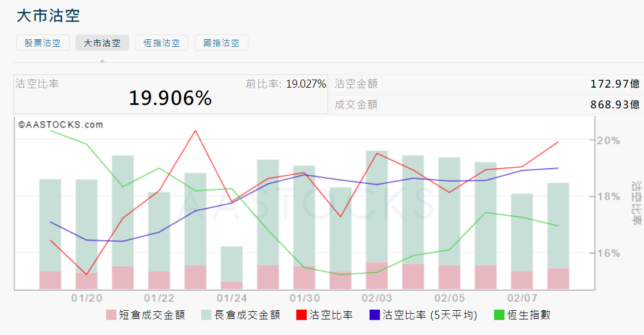Click the green 恆生指數 legend swatch
644x335 pixels.
pos(500,315)
